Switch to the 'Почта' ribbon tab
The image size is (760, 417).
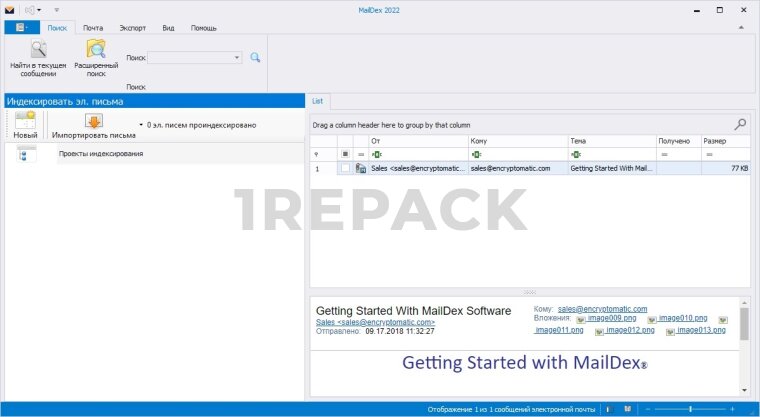click(x=93, y=28)
